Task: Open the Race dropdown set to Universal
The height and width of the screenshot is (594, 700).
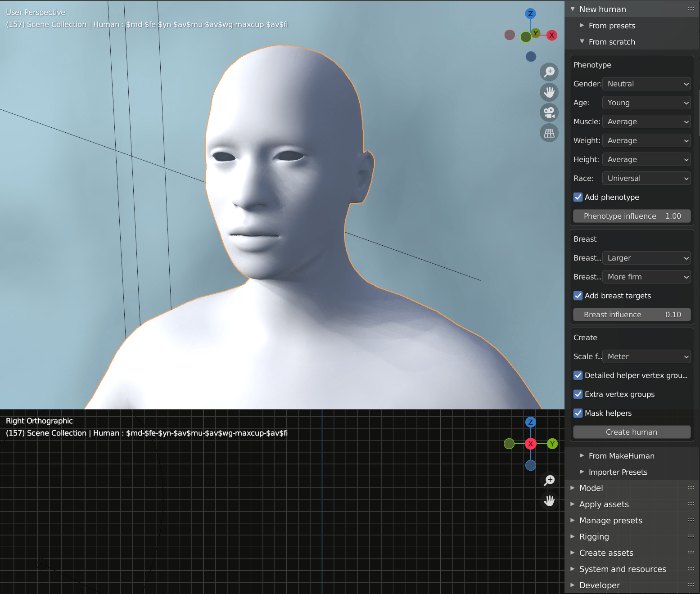Action: pos(646,178)
